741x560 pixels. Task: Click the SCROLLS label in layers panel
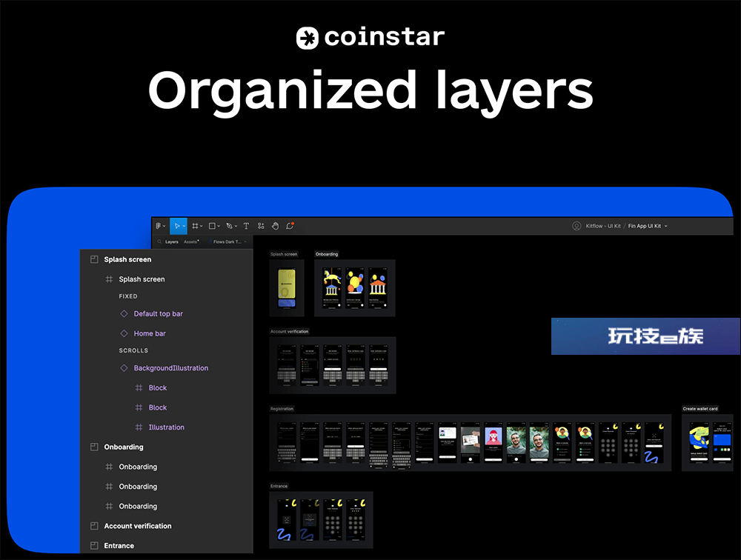click(x=133, y=350)
